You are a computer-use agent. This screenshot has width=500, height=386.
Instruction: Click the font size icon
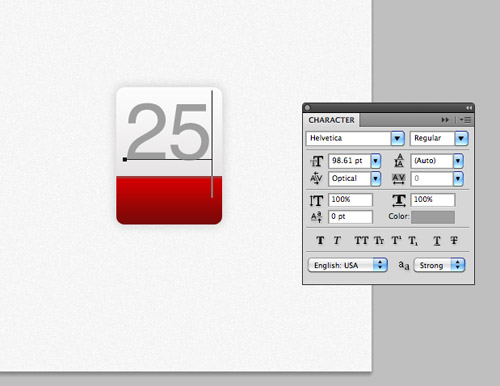[x=316, y=161]
